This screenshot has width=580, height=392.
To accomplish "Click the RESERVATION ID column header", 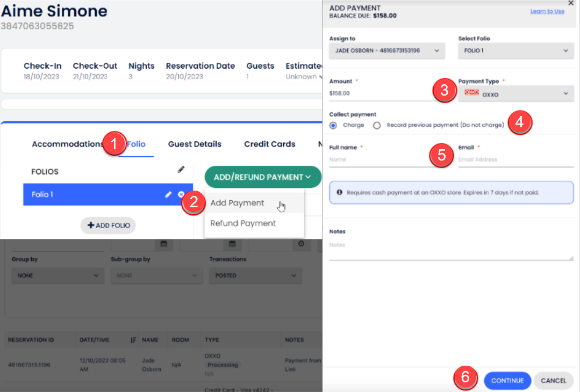I will [x=31, y=340].
